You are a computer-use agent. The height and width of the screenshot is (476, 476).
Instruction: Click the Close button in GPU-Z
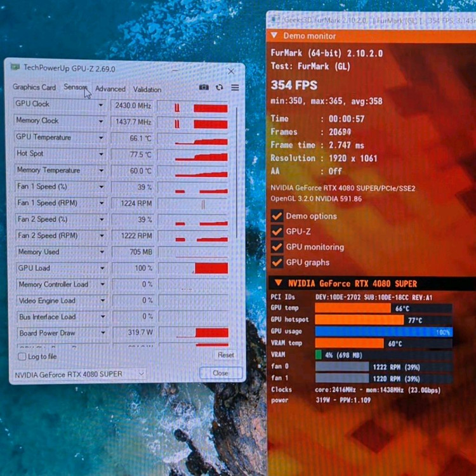(x=221, y=373)
